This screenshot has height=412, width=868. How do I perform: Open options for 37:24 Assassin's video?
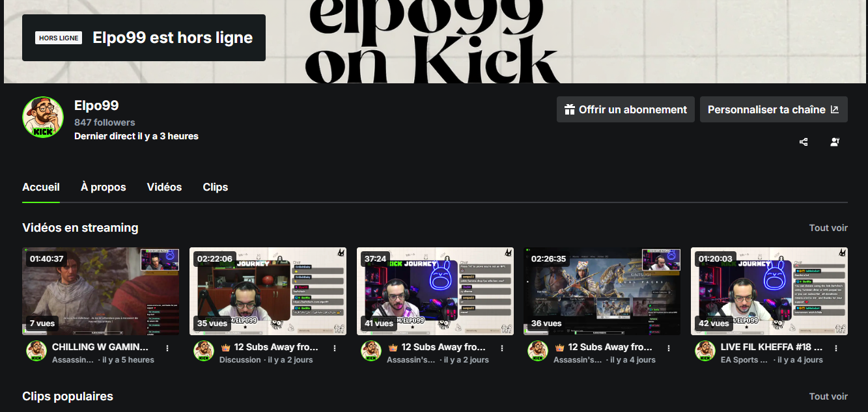[502, 348]
